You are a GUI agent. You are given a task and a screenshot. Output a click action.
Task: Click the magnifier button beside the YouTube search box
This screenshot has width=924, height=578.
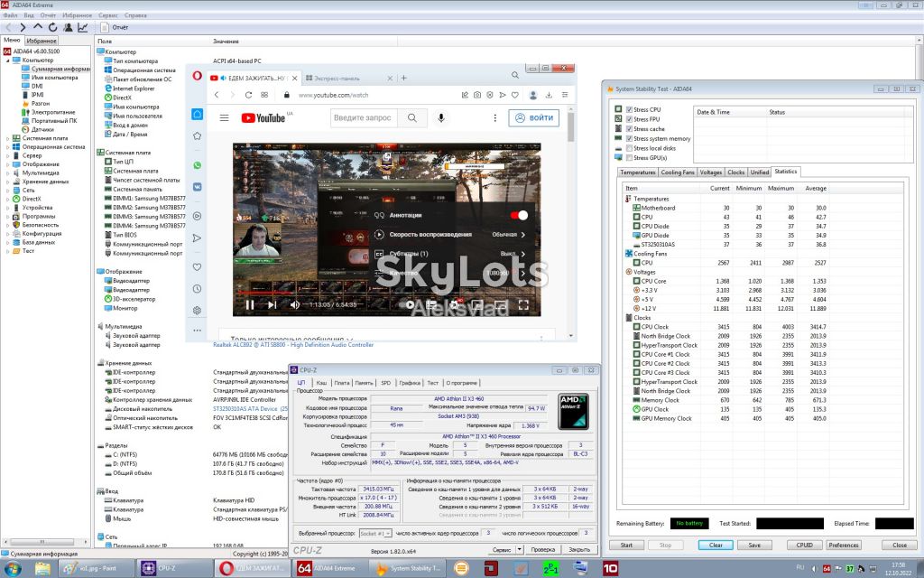411,118
